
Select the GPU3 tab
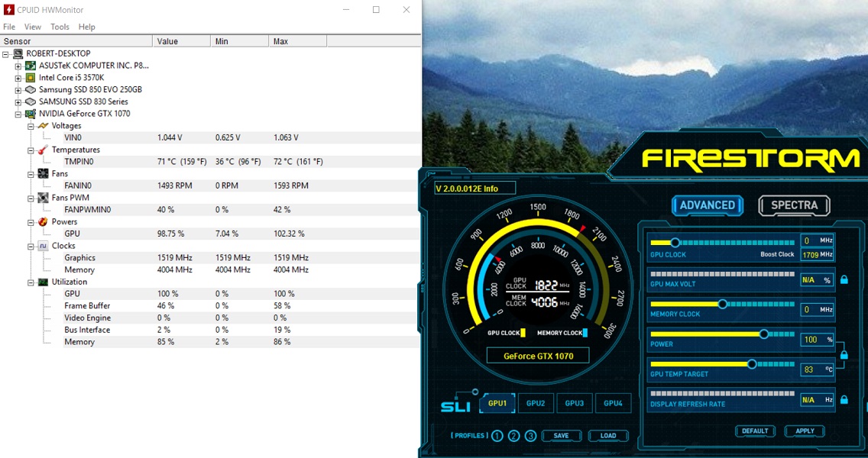(574, 403)
